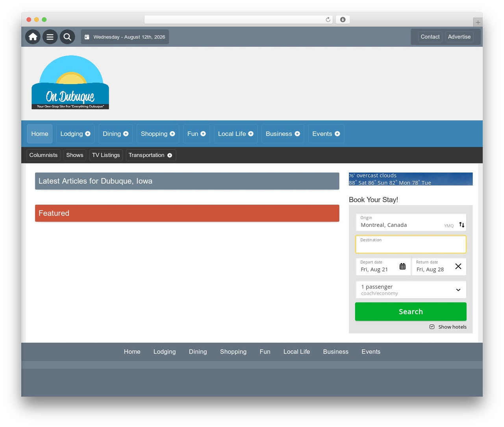Click footer Lodging link
The width and height of the screenshot is (504, 427).
point(165,352)
